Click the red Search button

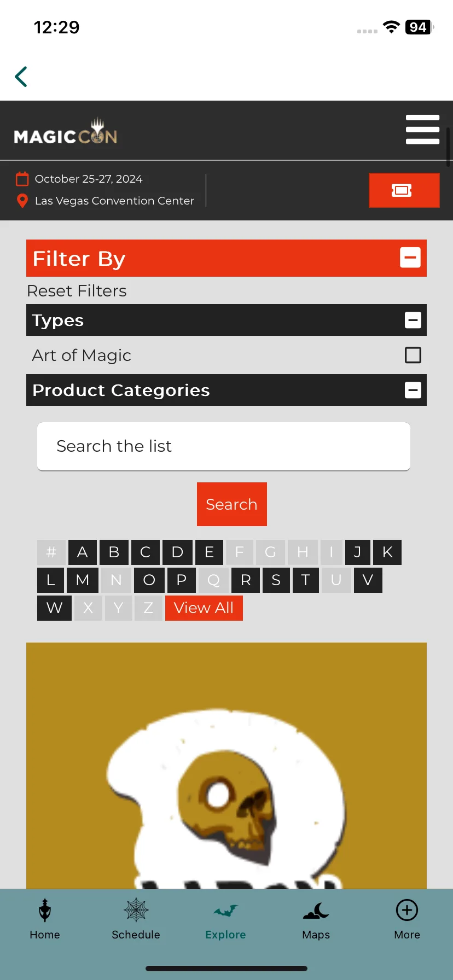pos(232,504)
